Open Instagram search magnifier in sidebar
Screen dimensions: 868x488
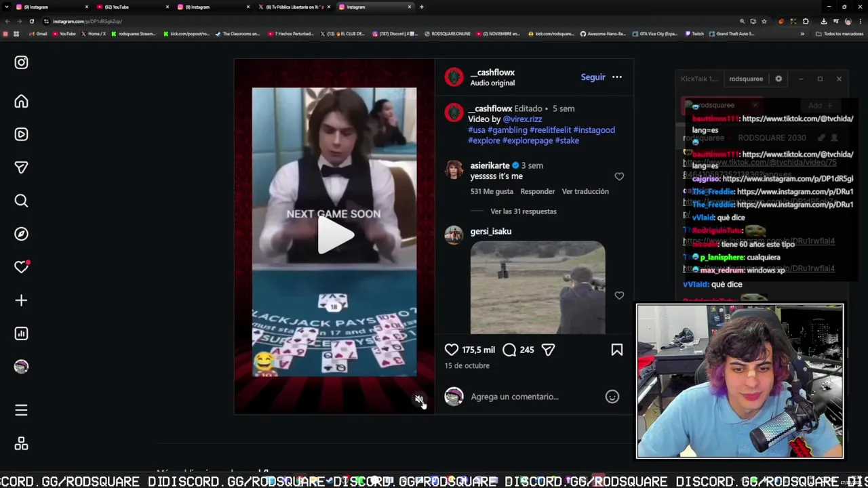click(21, 201)
